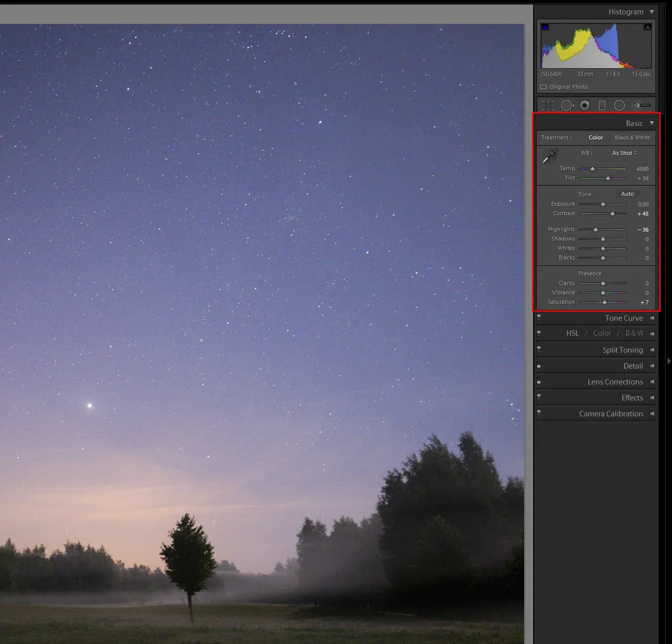Check the Original Photo checkbox
The width and height of the screenshot is (672, 644).
point(543,86)
